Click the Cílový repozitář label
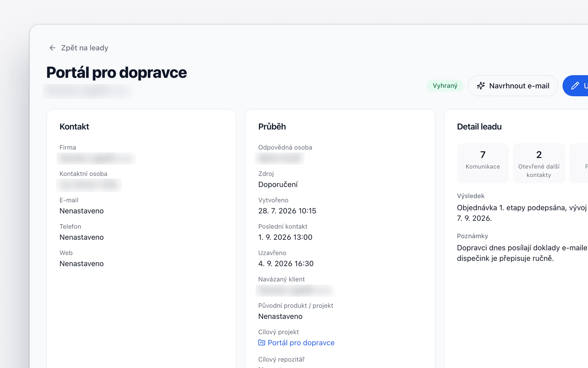The image size is (588, 368). pos(281,359)
